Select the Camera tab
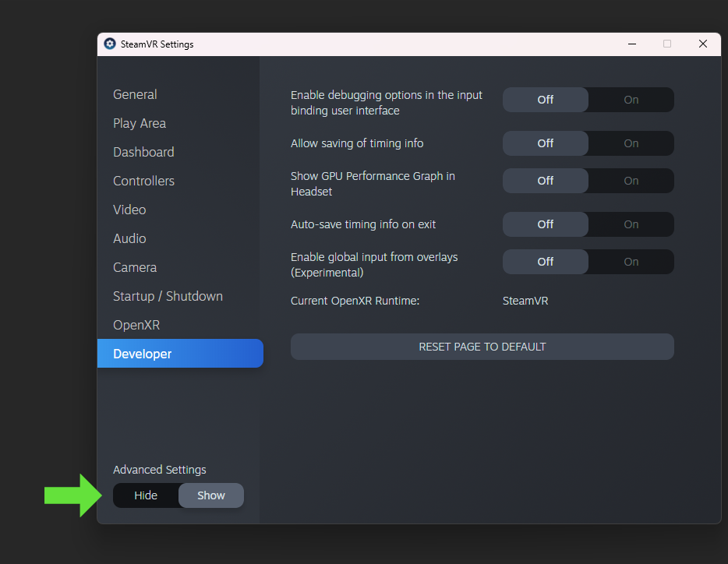 click(135, 267)
